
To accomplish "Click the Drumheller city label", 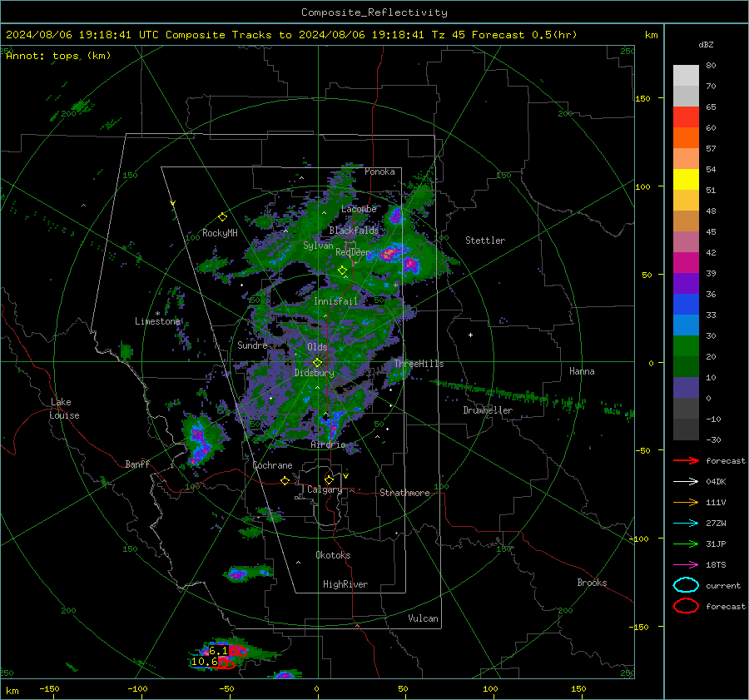I will pos(488,410).
